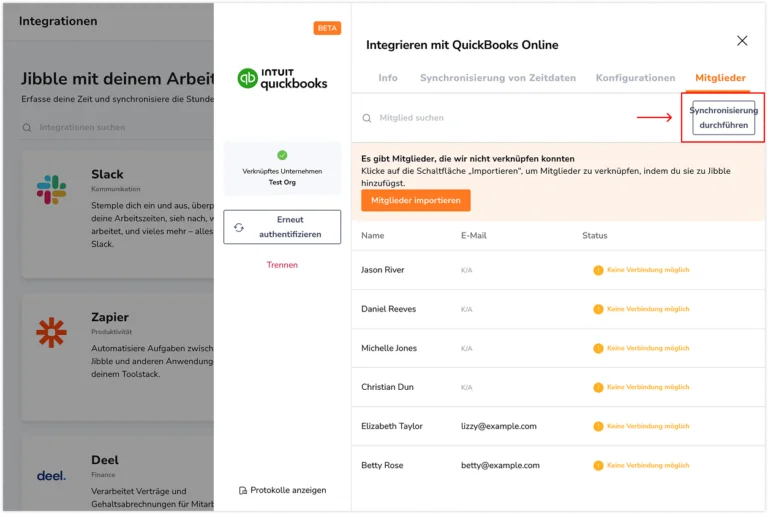Click the Verknüpftes Unternehmen Test Org card
This screenshot has height=514, width=768.
tap(282, 169)
